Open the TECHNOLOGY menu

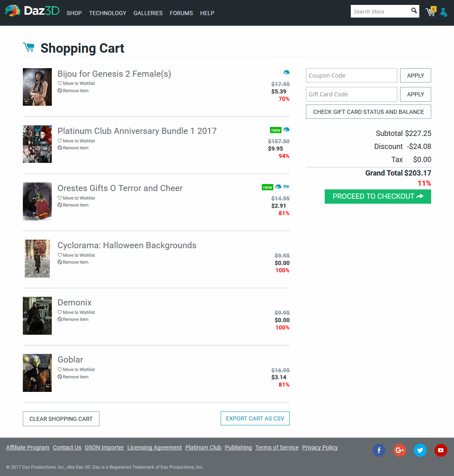[108, 13]
